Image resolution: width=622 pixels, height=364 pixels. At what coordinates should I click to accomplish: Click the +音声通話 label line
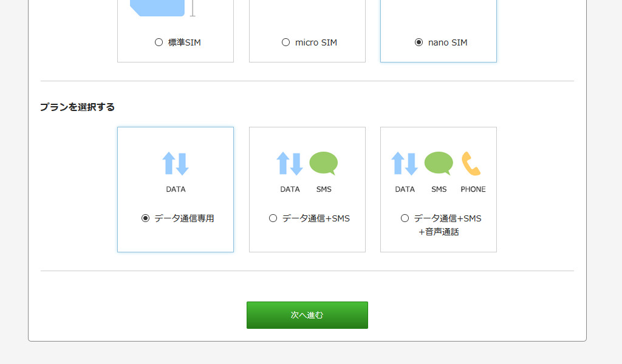[439, 232]
